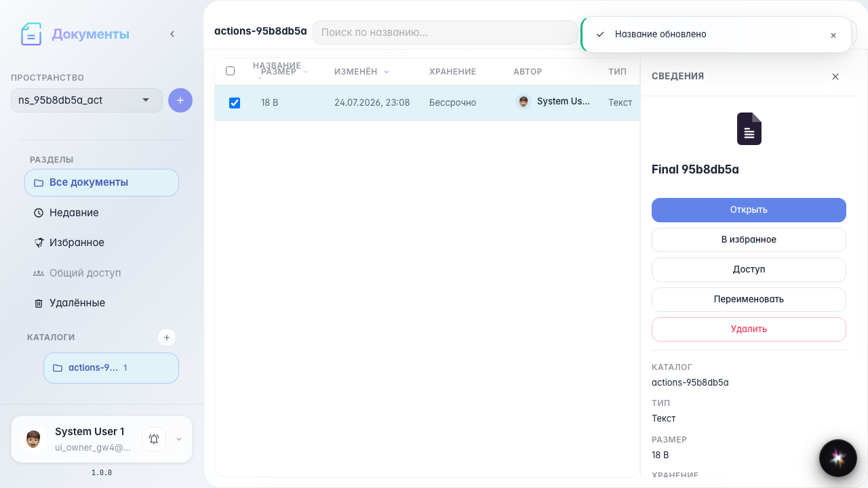Open the ns_95b8db5a_act namespace dropdown

click(87, 100)
